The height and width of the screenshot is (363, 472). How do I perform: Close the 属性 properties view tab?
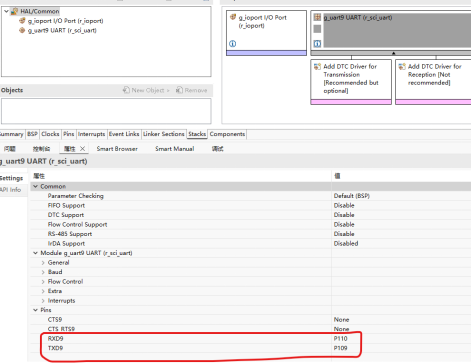tap(82, 149)
